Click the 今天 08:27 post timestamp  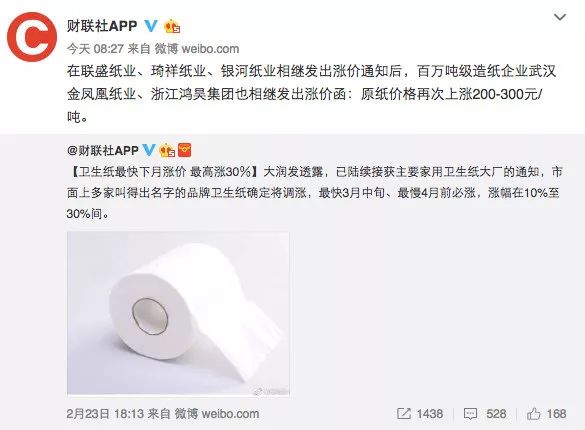pos(95,48)
